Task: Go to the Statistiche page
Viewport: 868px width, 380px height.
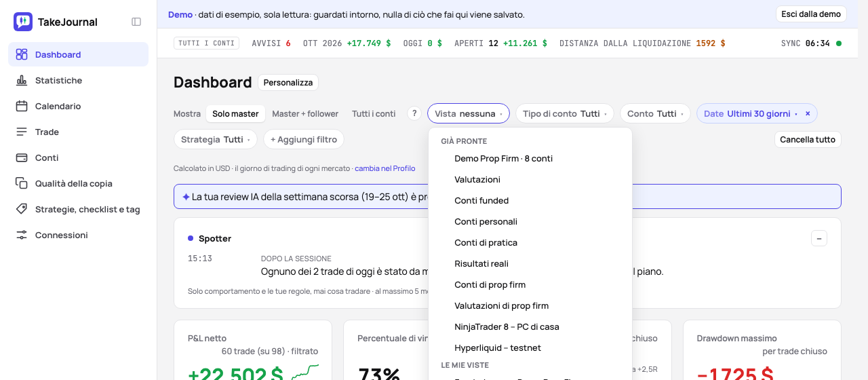Action: [x=78, y=80]
